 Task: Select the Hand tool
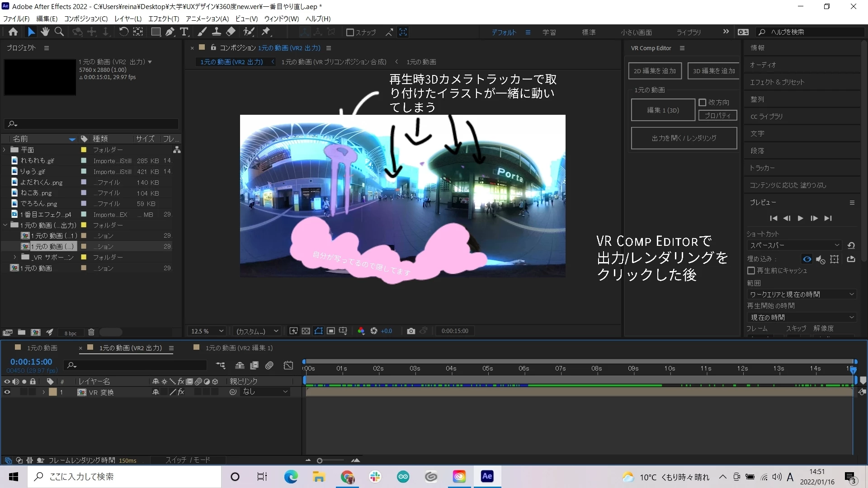(x=45, y=32)
